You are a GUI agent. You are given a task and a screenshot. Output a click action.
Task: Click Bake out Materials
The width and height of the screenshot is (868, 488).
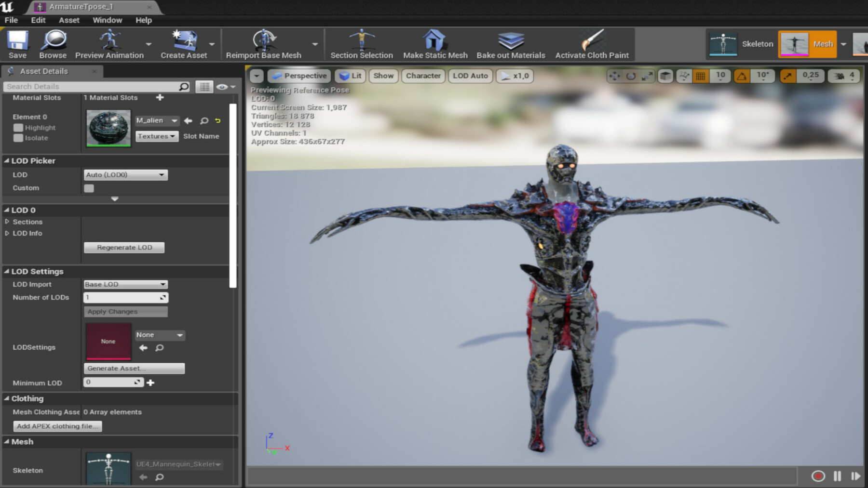point(510,42)
